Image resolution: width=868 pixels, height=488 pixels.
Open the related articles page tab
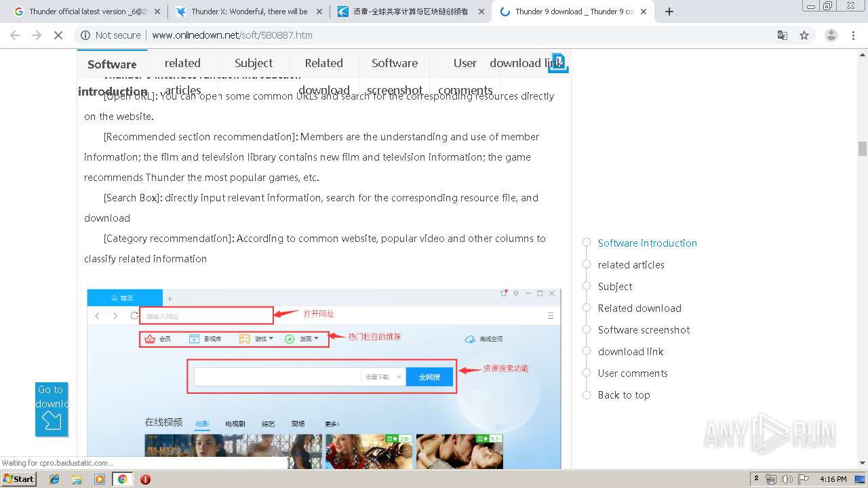coord(182,76)
